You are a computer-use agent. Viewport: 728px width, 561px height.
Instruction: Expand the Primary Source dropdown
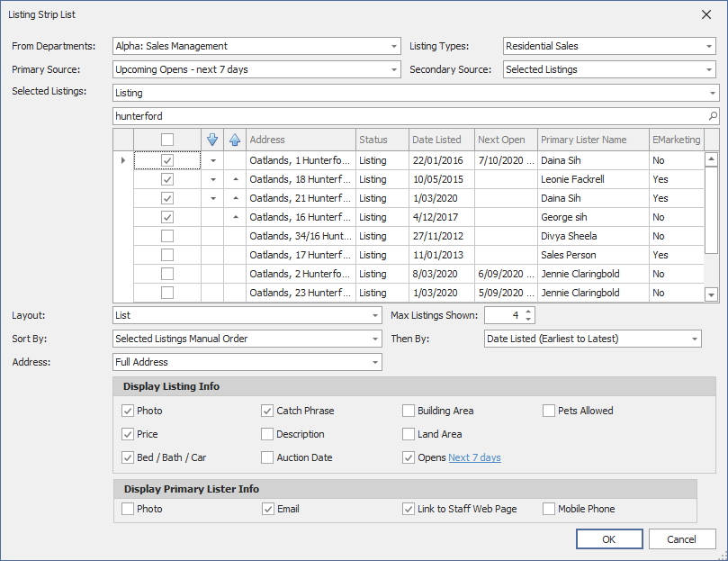[394, 69]
